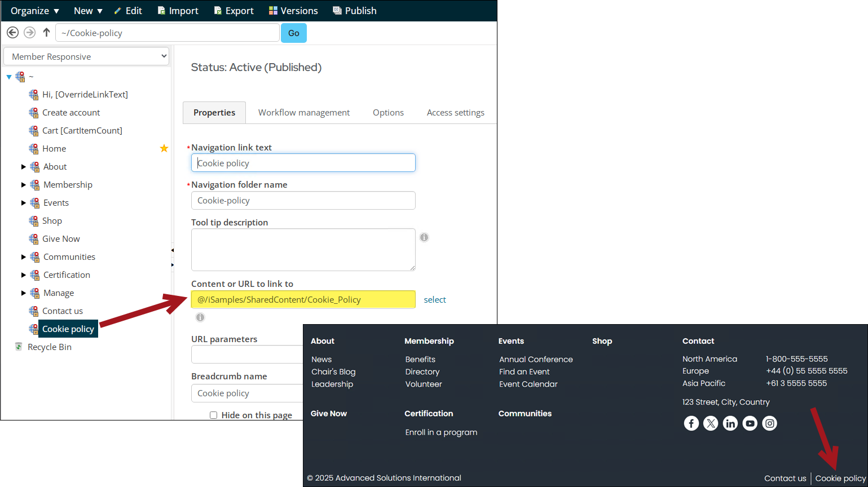The width and height of the screenshot is (868, 487).
Task: Toggle the Hide on this page checkbox
Action: pos(213,415)
